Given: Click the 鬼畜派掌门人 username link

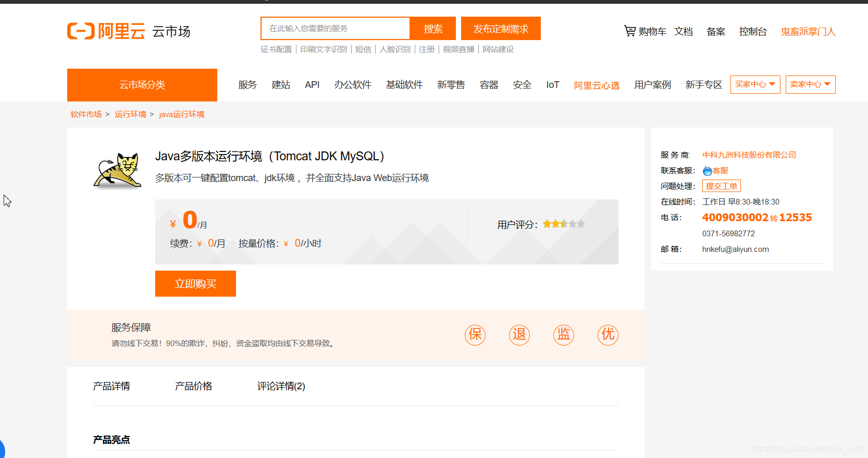Looking at the screenshot, I should tap(808, 32).
